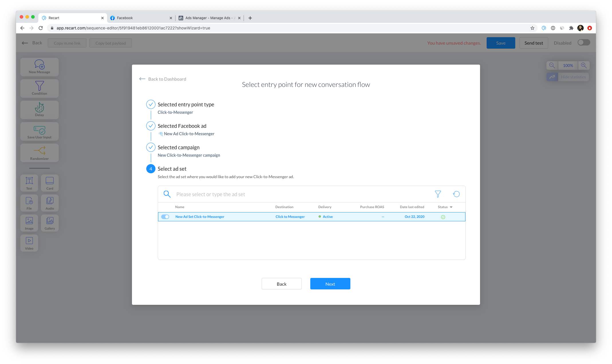This screenshot has height=364, width=612.
Task: Click Copy m.me link
Action: [67, 43]
